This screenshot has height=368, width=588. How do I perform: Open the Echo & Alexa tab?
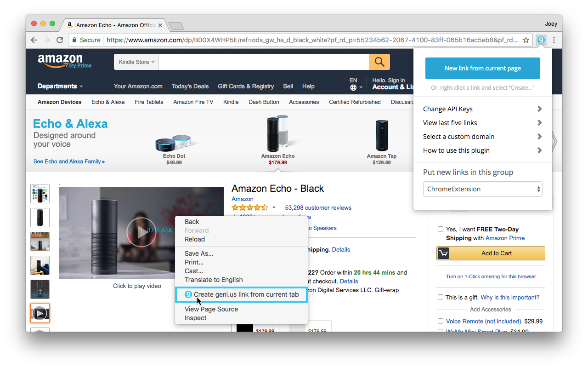click(108, 102)
